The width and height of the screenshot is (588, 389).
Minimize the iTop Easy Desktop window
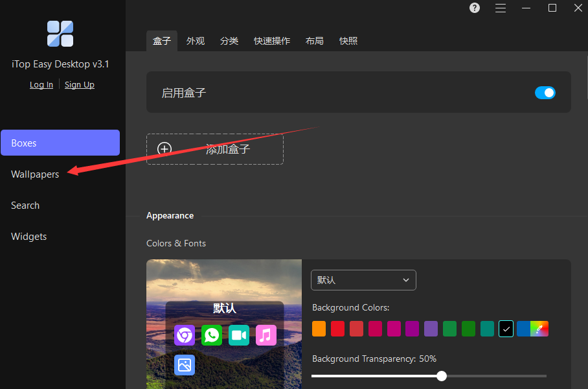(526, 8)
